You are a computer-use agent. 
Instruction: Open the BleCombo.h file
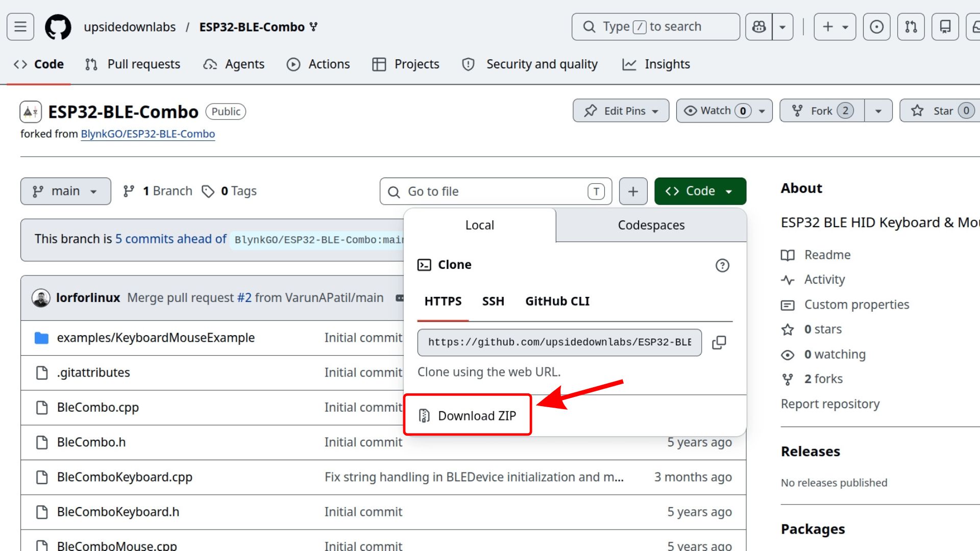(x=91, y=442)
